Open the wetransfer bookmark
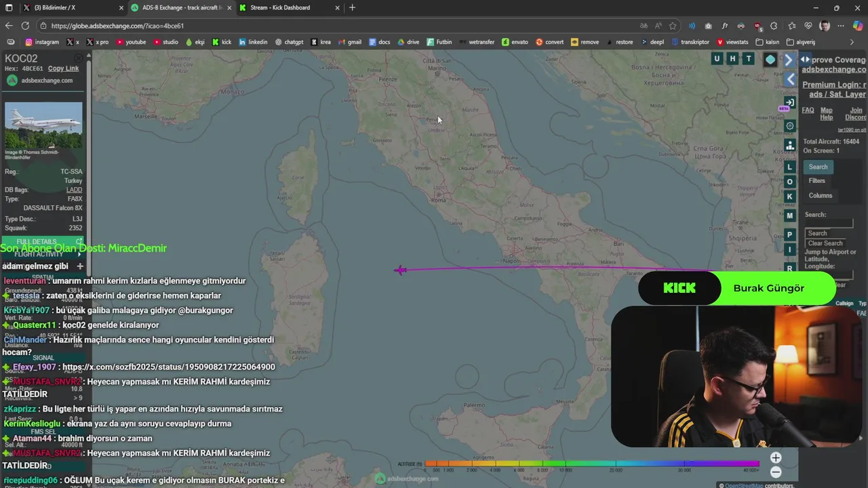Screen dimensions: 868x488 (x=477, y=42)
